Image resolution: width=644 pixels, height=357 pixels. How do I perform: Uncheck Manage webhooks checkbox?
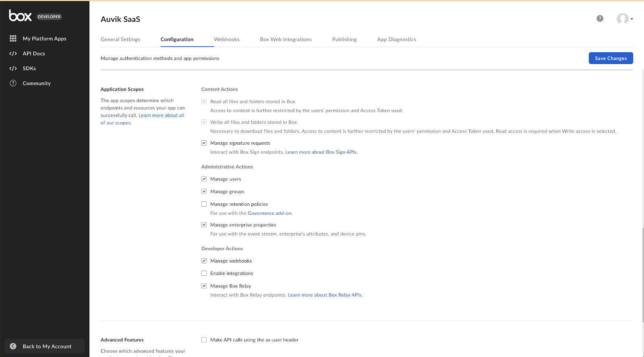coord(204,261)
